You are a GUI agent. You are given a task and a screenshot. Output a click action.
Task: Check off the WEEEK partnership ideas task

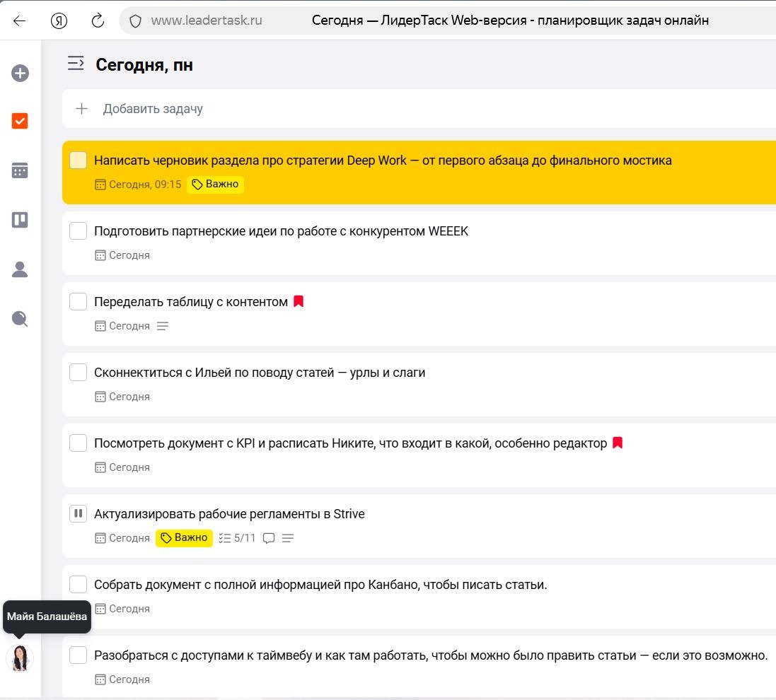click(79, 231)
